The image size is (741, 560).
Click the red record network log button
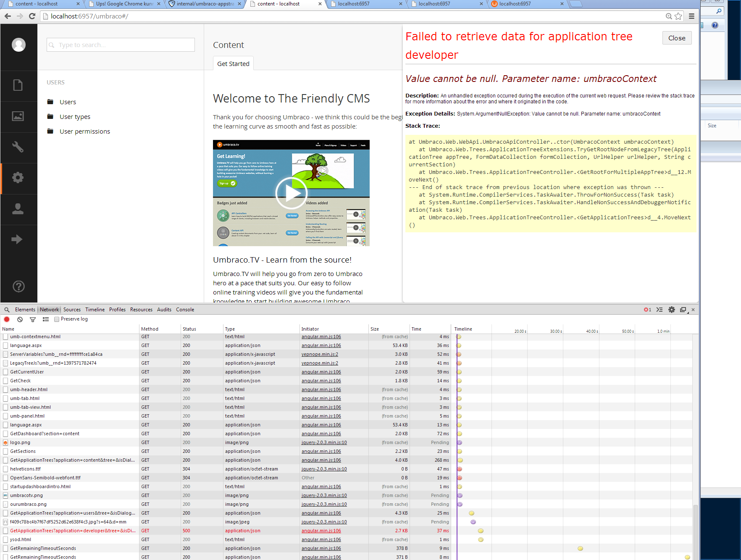(x=7, y=319)
